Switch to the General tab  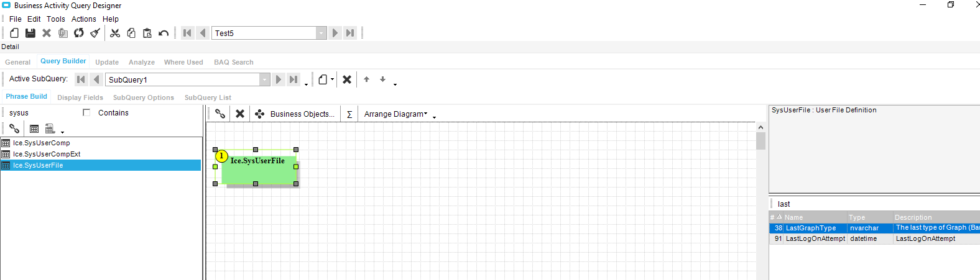point(17,62)
